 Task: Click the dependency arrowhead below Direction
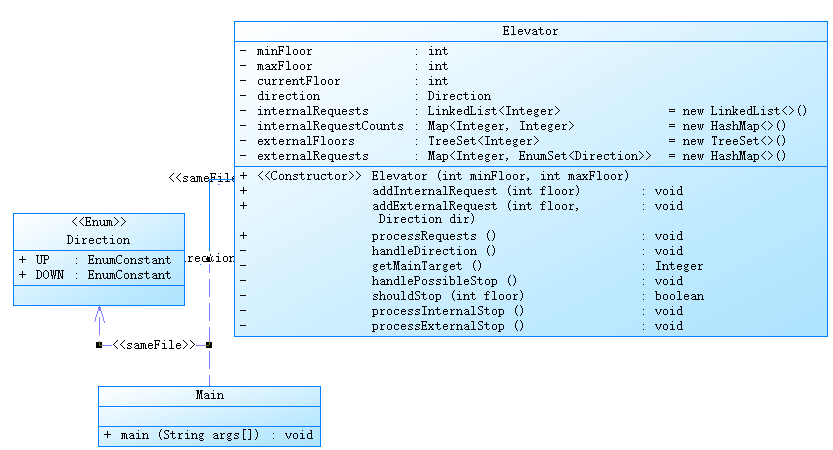(x=99, y=315)
